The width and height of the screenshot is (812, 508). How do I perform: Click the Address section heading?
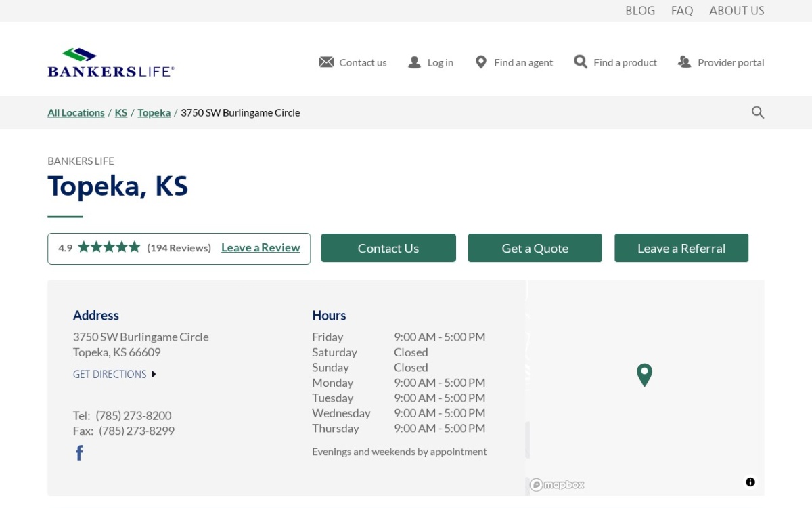(96, 315)
